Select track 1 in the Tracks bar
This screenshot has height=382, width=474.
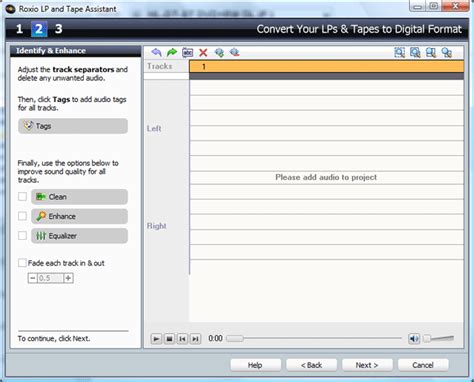click(x=326, y=66)
